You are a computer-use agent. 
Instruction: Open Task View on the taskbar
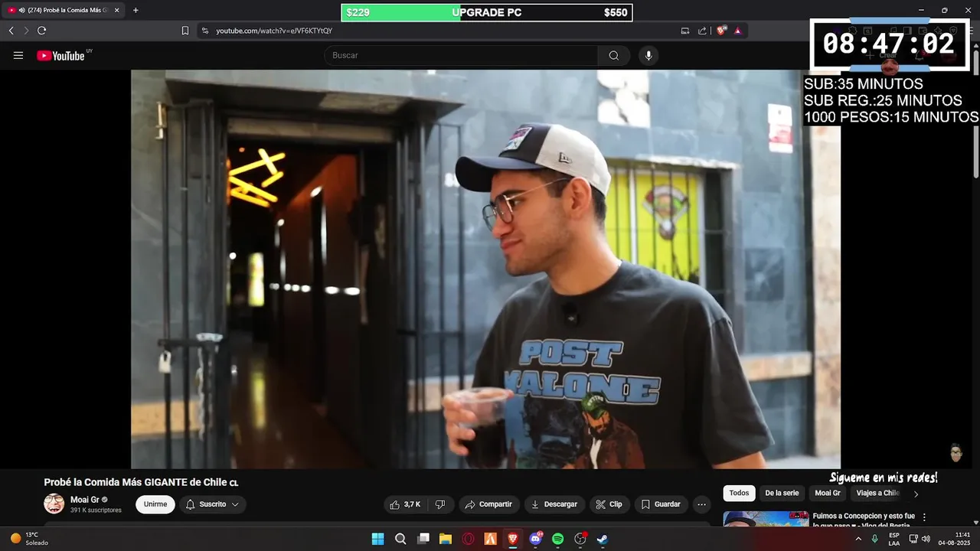(x=423, y=539)
